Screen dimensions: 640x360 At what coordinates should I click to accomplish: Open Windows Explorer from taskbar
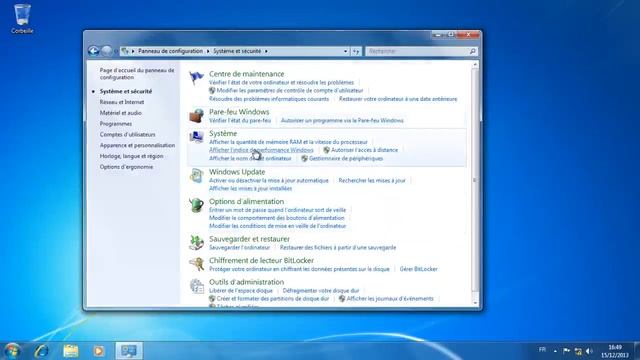click(71, 351)
